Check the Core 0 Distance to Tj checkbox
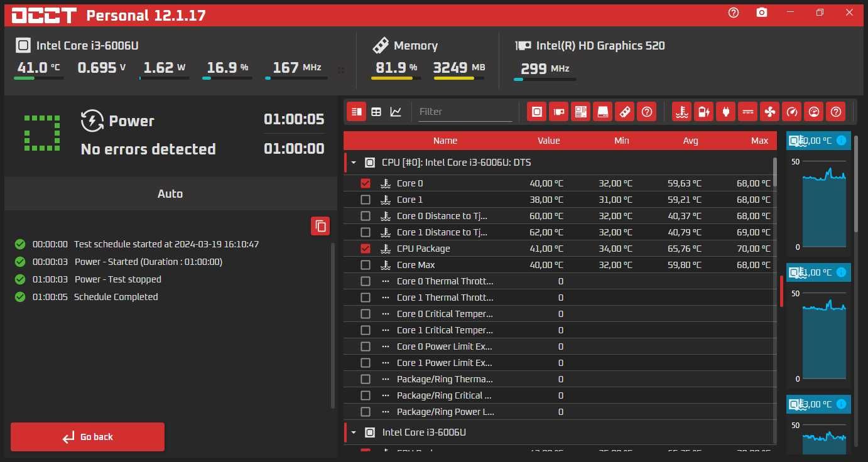 pos(366,216)
